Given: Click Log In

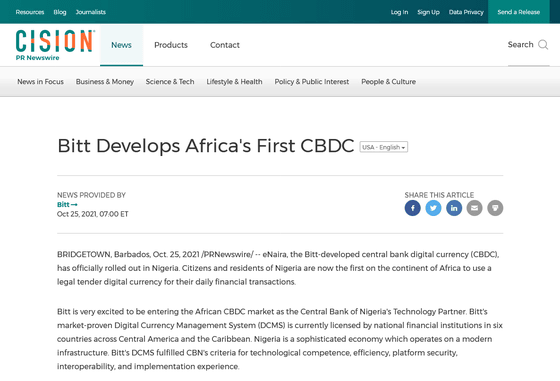Looking at the screenshot, I should click(x=399, y=12).
